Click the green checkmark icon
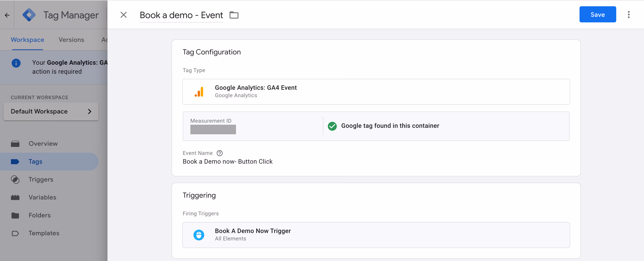 [x=332, y=126]
